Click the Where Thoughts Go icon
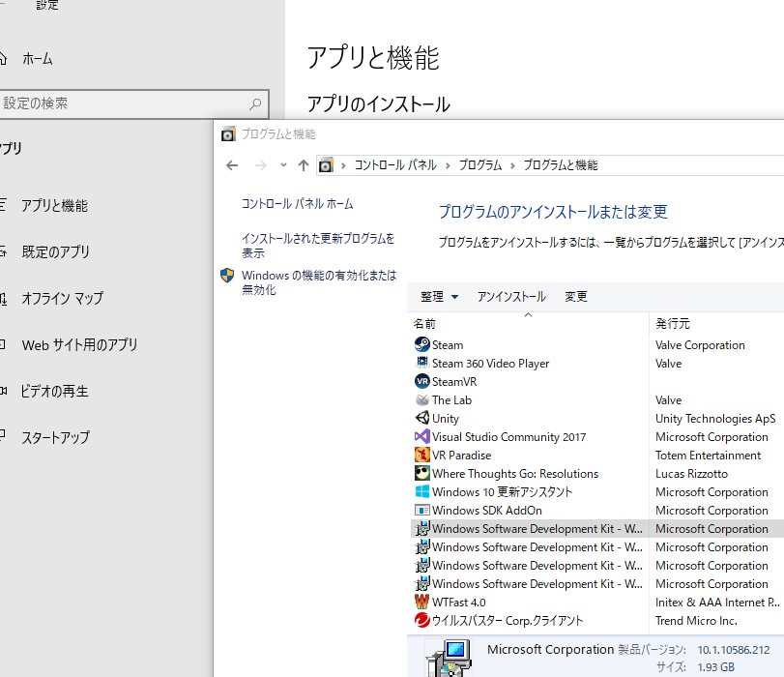This screenshot has height=677, width=784. [x=422, y=473]
